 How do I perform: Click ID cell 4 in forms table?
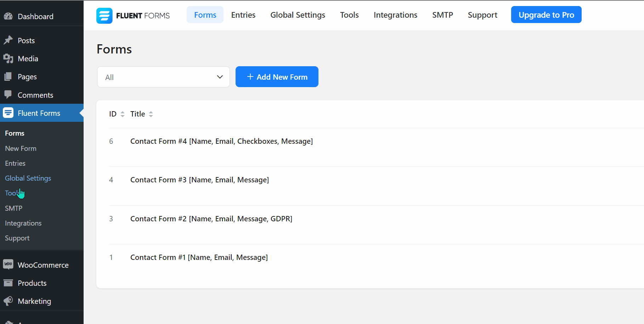coord(111,180)
